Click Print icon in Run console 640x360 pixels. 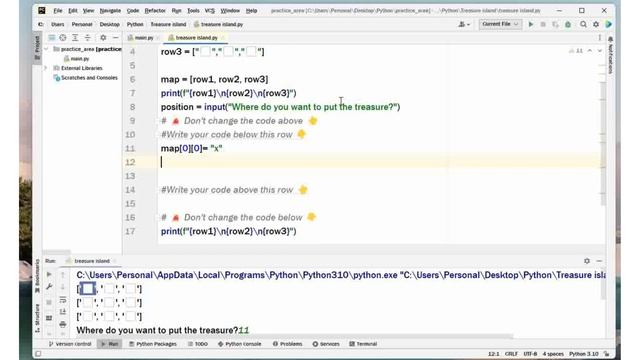(x=63, y=324)
